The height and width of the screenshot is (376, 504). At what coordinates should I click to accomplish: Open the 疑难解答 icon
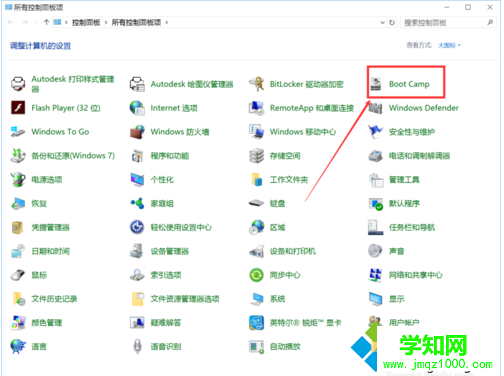pyautogui.click(x=137, y=323)
